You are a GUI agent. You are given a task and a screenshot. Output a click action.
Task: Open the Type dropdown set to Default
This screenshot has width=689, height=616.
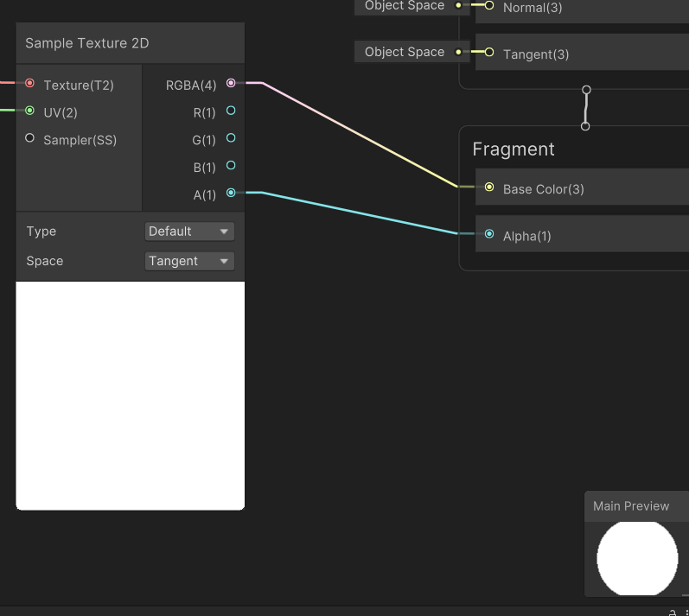tap(189, 232)
